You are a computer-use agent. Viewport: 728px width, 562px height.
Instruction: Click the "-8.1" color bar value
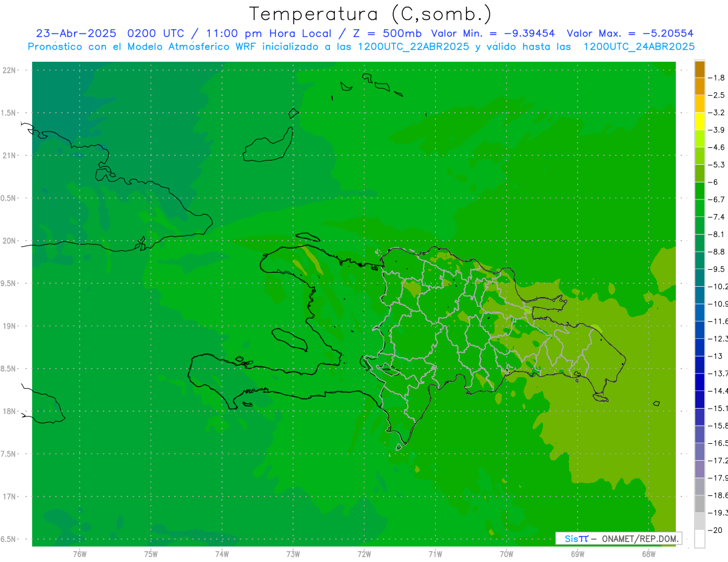717,234
